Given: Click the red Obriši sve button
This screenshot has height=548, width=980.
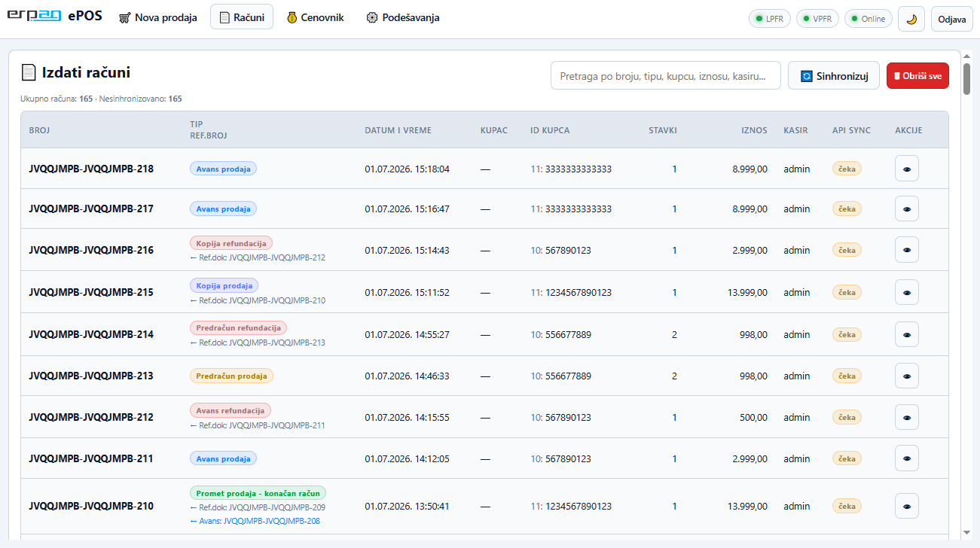Looking at the screenshot, I should point(917,76).
